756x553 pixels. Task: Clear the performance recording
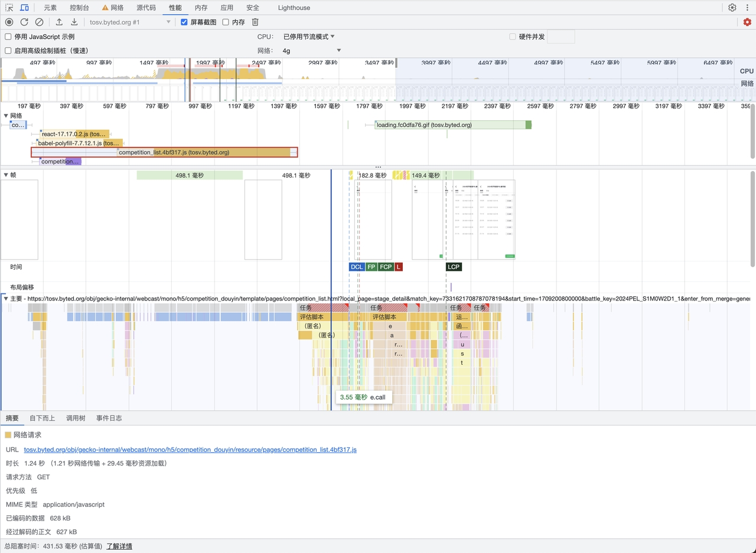click(x=39, y=22)
